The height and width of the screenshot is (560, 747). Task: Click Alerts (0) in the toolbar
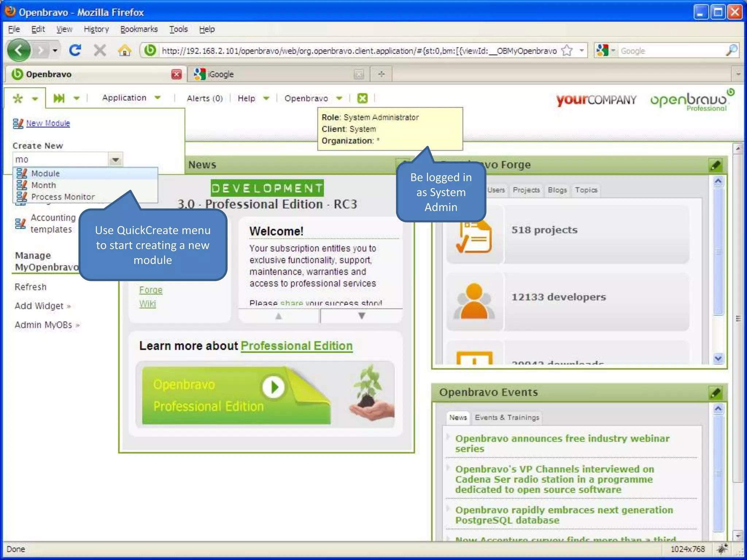pos(205,98)
